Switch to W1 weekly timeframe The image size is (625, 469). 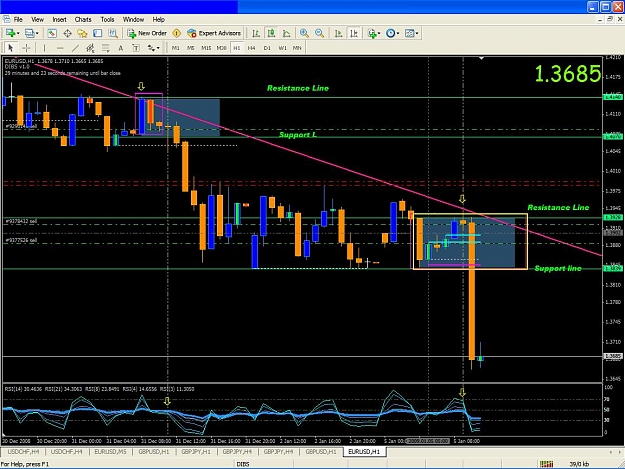pyautogui.click(x=282, y=48)
